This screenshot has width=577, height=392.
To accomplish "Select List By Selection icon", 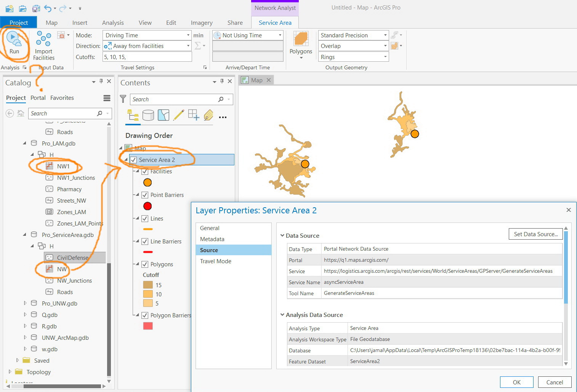I will tap(163, 115).
